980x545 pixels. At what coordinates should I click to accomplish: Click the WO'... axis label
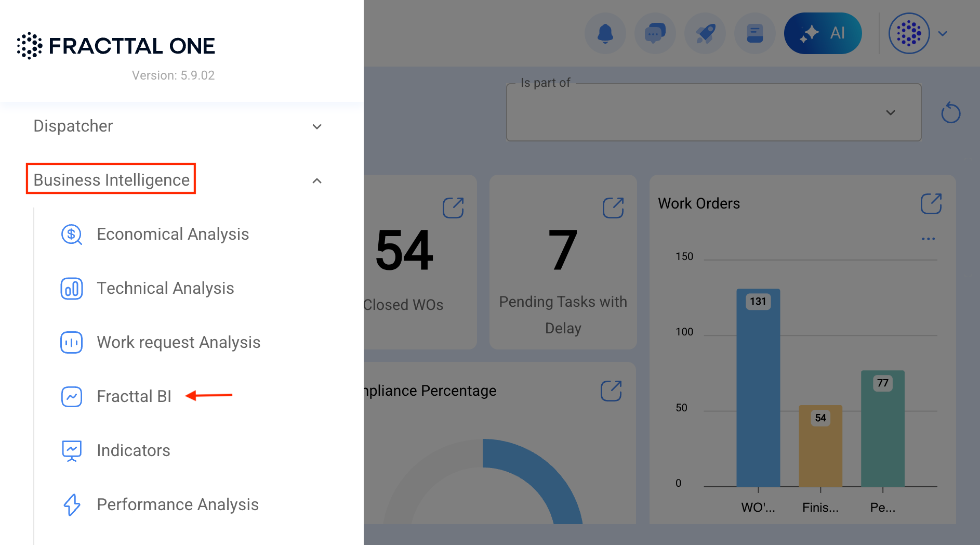click(758, 508)
